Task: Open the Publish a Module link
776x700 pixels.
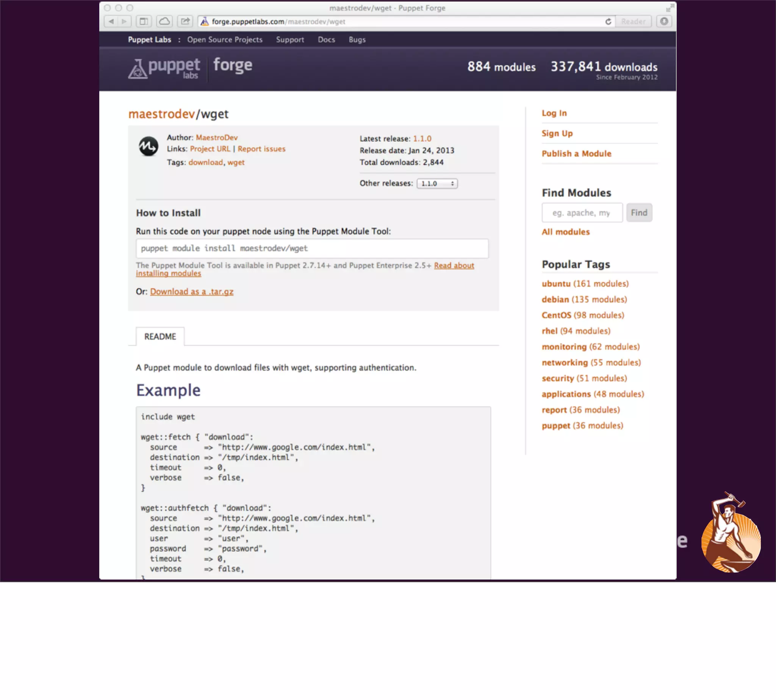Action: pos(576,154)
